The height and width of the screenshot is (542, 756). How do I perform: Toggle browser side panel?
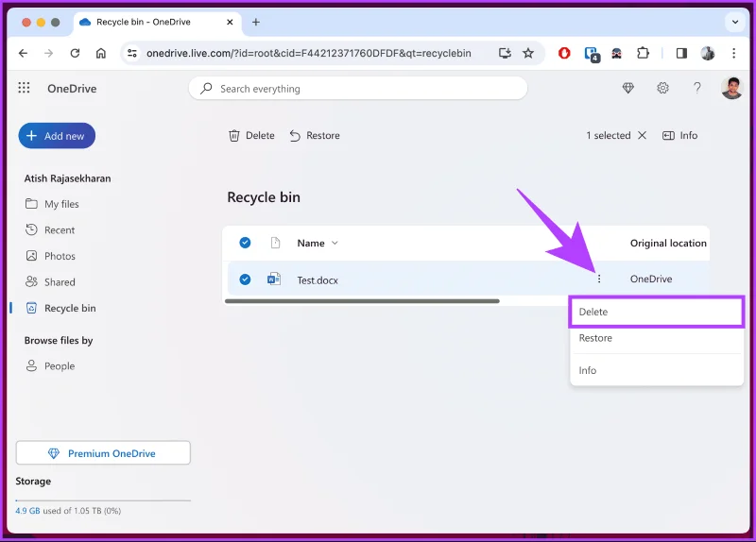(x=681, y=53)
